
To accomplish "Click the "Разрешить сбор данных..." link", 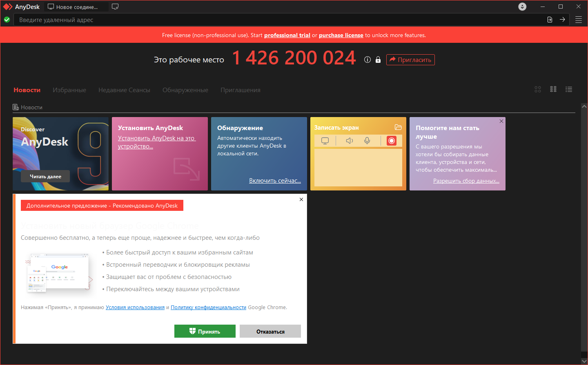I will click(466, 181).
